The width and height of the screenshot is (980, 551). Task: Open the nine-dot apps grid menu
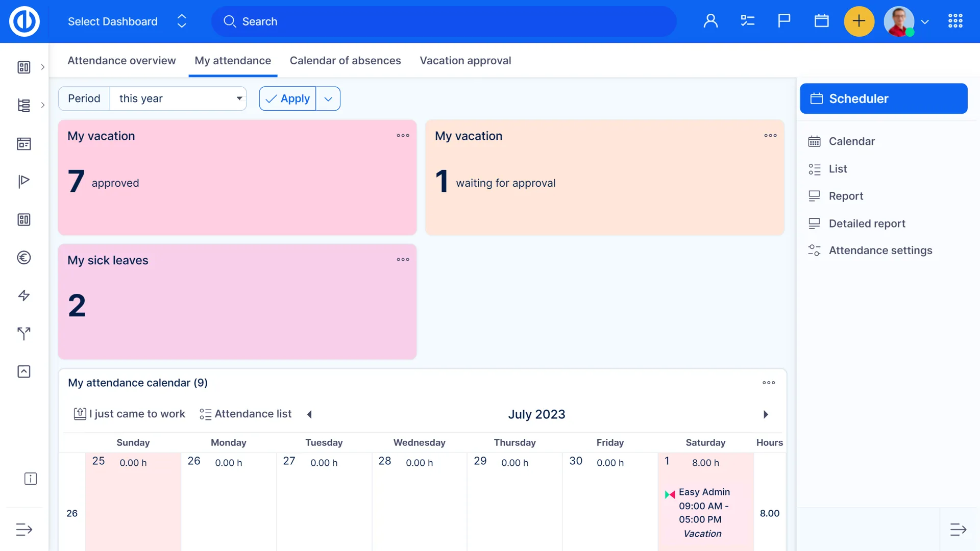pos(955,21)
